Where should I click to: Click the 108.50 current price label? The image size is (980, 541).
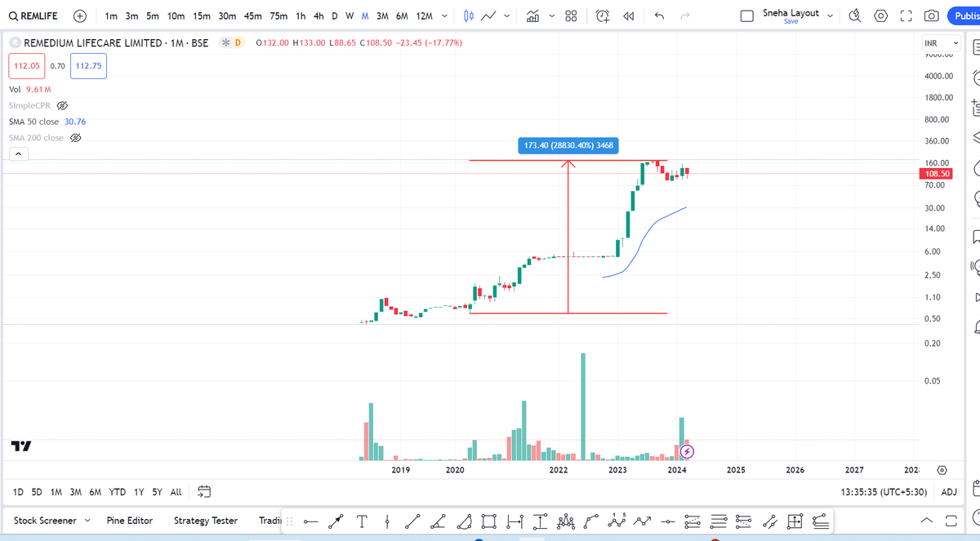click(x=937, y=174)
